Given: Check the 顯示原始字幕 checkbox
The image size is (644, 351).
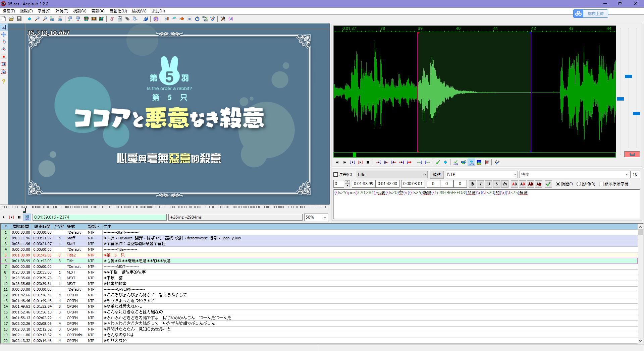Looking at the screenshot, I should tap(601, 184).
